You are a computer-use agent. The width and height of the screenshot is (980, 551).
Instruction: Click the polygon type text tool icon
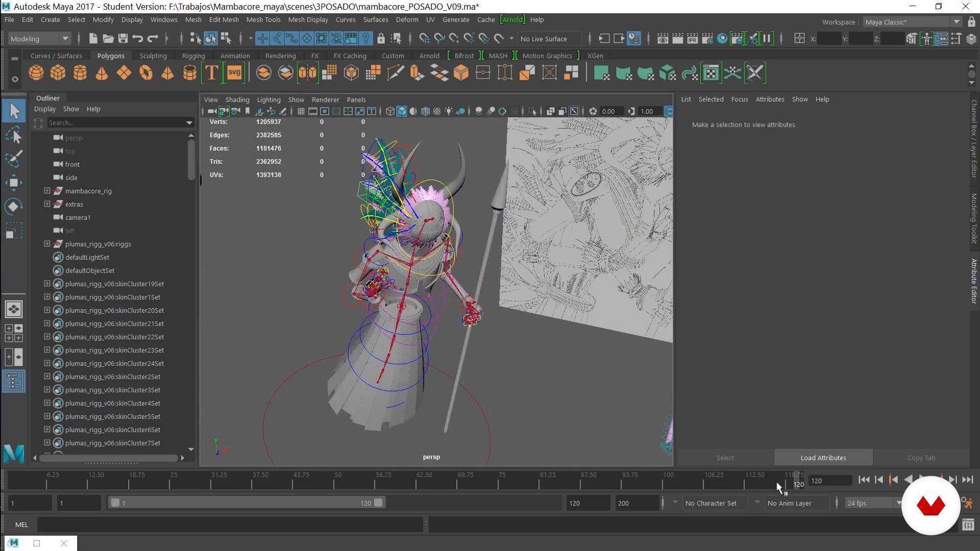(211, 73)
